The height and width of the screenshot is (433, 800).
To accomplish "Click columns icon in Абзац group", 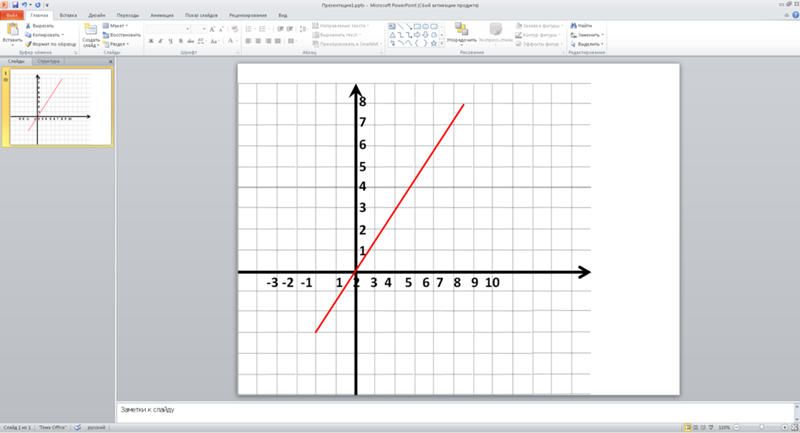I will click(291, 41).
